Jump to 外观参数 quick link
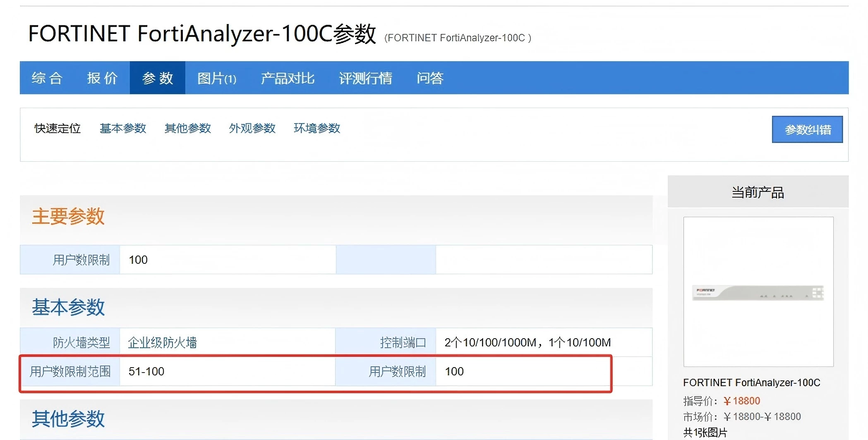 (x=252, y=128)
